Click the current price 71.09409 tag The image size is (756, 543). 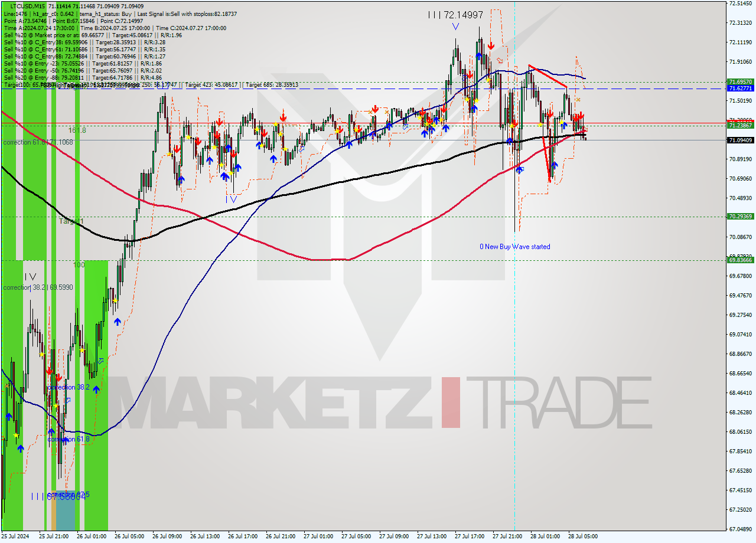click(740, 140)
